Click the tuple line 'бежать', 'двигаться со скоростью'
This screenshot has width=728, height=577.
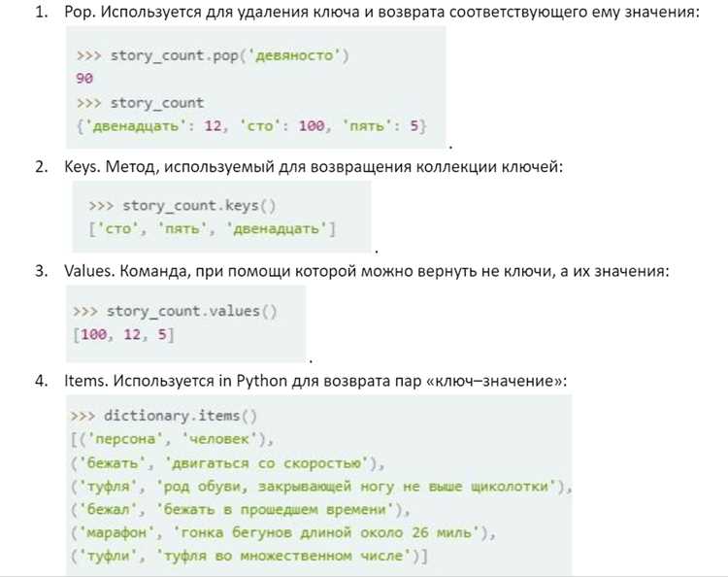[x=227, y=463]
